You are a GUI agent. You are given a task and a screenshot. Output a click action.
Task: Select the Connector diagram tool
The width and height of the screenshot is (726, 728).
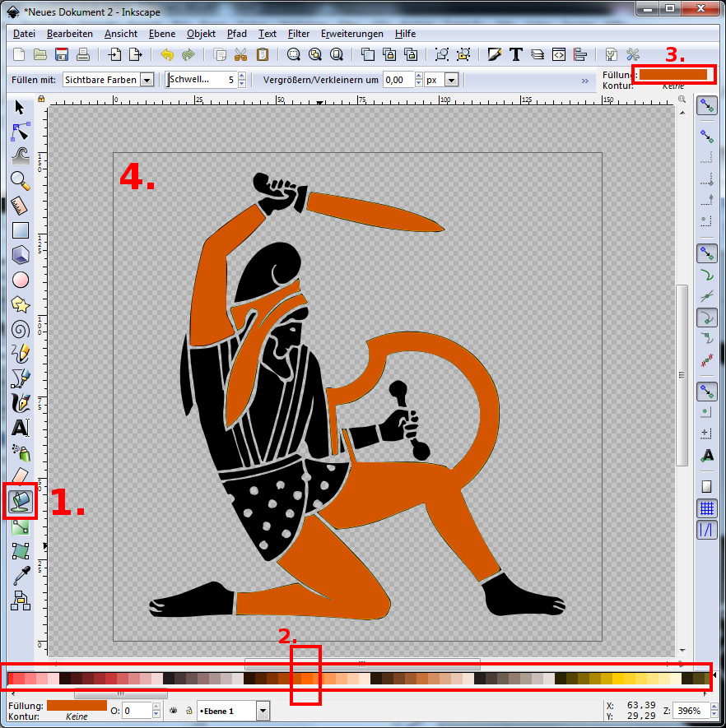(x=21, y=600)
